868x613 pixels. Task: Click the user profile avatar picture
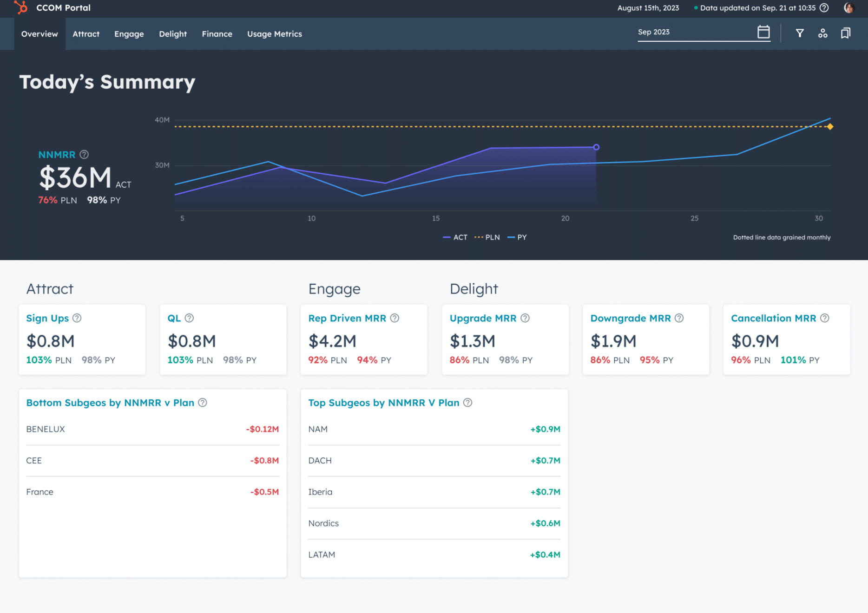pos(848,7)
